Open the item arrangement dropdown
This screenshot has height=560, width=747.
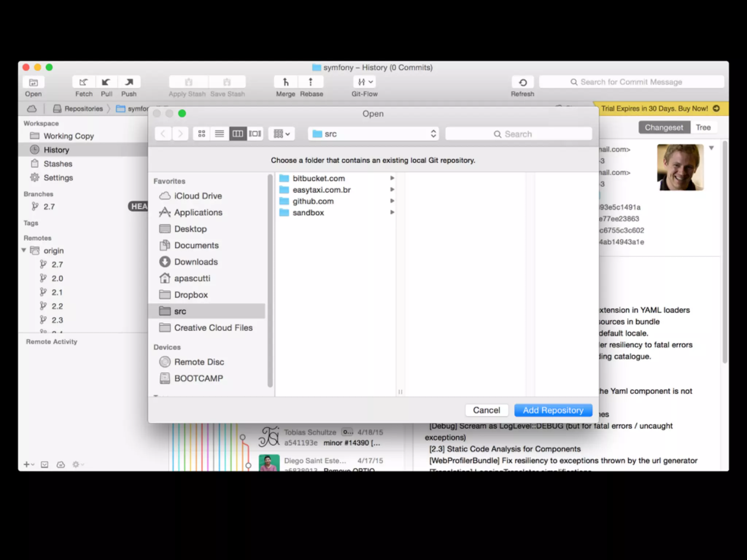[x=282, y=134]
